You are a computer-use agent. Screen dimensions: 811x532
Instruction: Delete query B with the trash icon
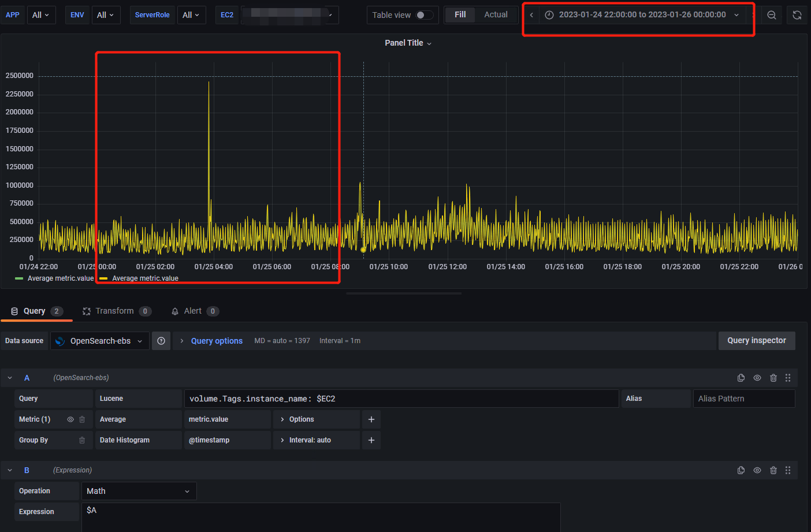tap(773, 470)
